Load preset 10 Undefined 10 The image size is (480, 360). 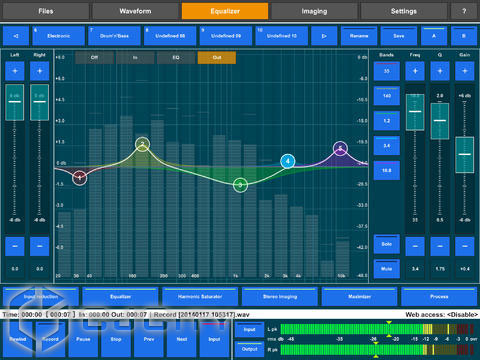[282, 36]
